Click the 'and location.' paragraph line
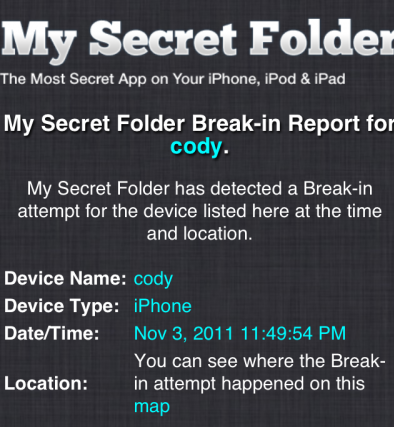Screen dimensions: 394x427 coord(200,234)
